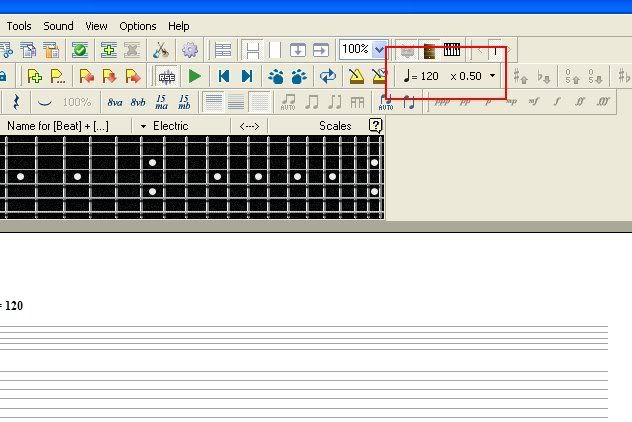632x422 pixels.
Task: Click the <---> fretboard direction button
Action: (x=249, y=127)
